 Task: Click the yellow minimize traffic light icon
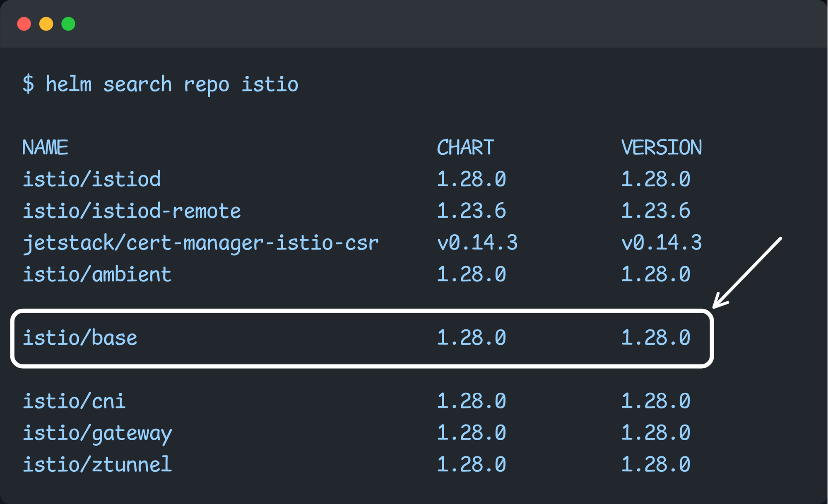tap(47, 24)
